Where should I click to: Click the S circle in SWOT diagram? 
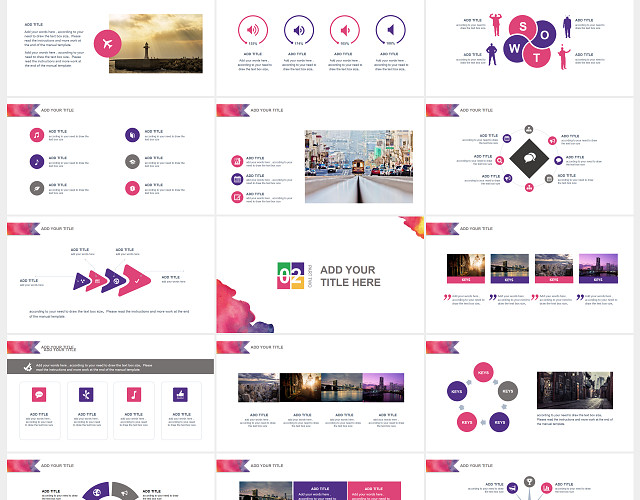(x=522, y=27)
